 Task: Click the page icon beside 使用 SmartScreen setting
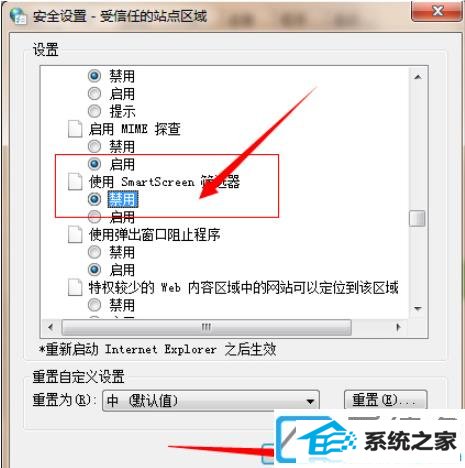click(75, 182)
